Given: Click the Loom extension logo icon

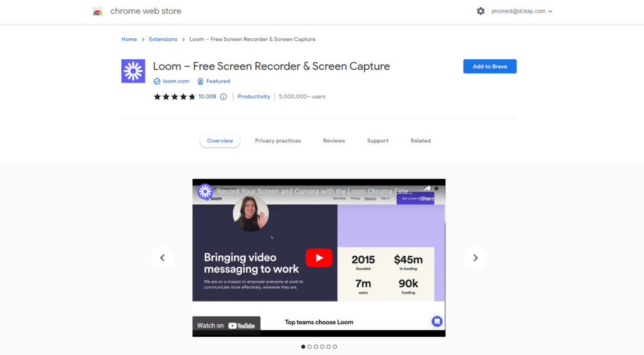Looking at the screenshot, I should 133,71.
